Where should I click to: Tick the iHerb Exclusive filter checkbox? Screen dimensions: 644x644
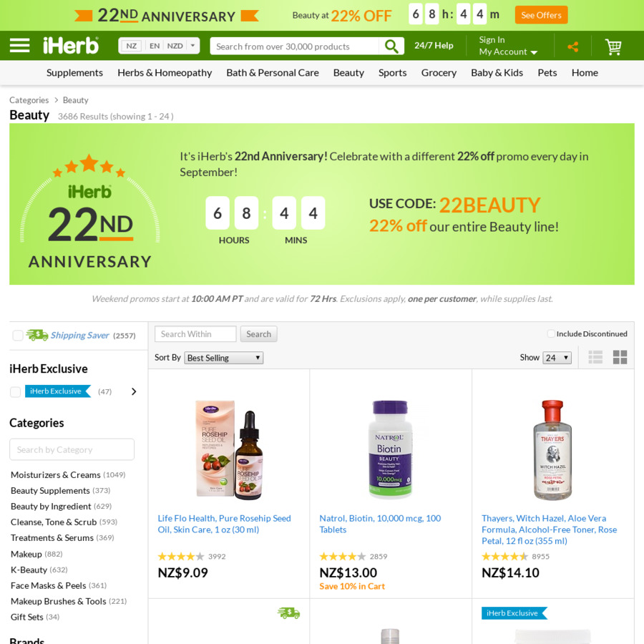pos(15,392)
